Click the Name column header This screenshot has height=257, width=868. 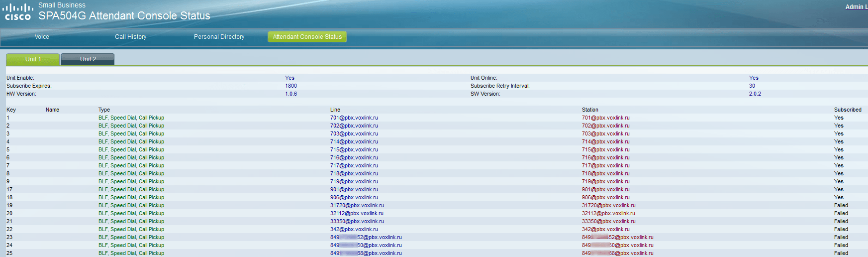pos(52,110)
